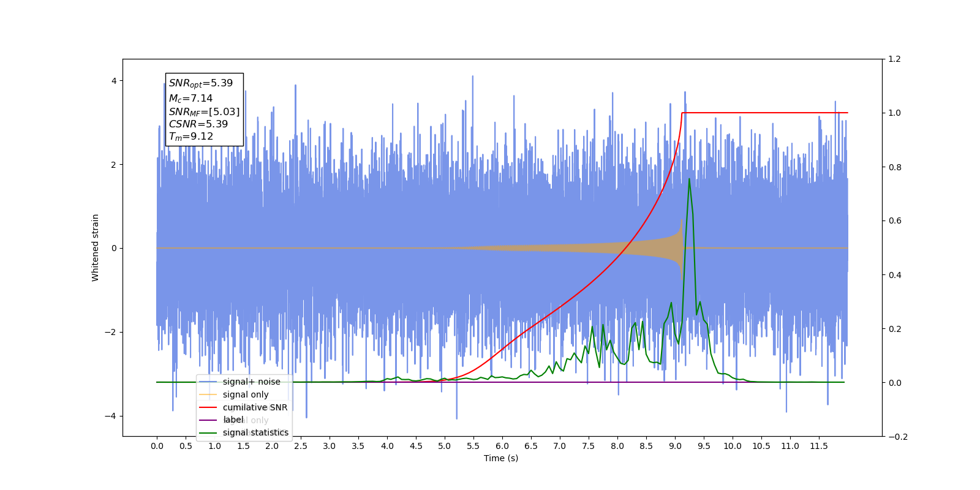Click the x-axis tick label 10.0
This screenshot has height=490, width=980.
[733, 446]
